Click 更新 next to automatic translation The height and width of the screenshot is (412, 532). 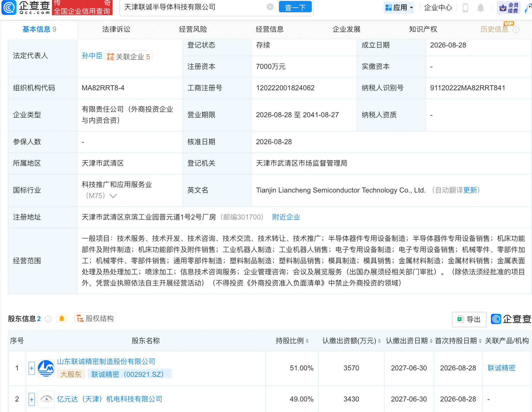pyautogui.click(x=470, y=190)
